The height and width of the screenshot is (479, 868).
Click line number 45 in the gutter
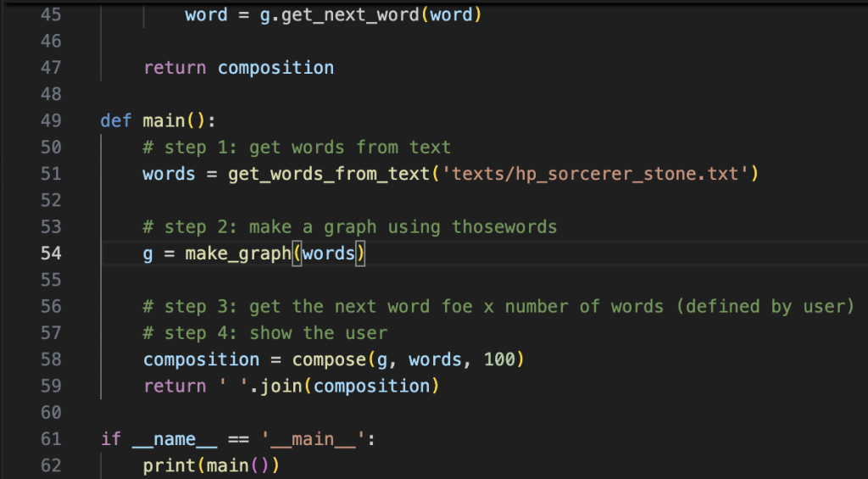pyautogui.click(x=51, y=15)
